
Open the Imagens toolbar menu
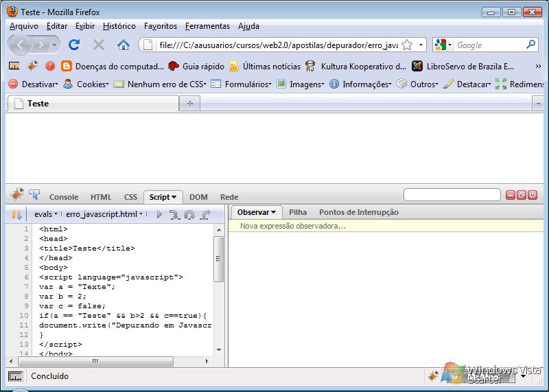(300, 84)
